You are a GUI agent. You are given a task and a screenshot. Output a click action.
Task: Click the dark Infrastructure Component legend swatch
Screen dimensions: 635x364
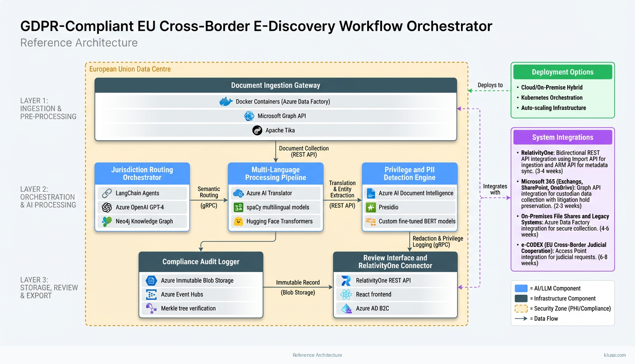521,298
